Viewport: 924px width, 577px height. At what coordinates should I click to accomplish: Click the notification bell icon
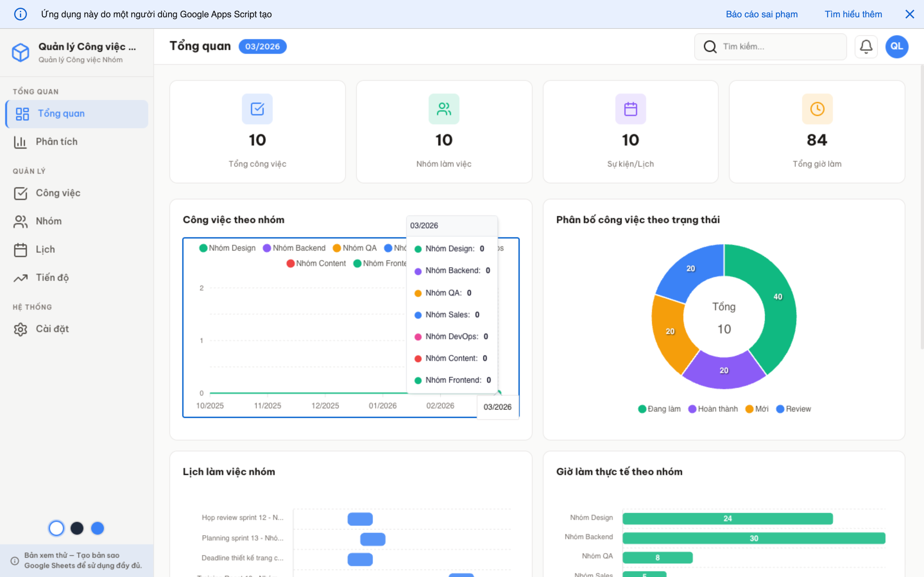point(866,46)
